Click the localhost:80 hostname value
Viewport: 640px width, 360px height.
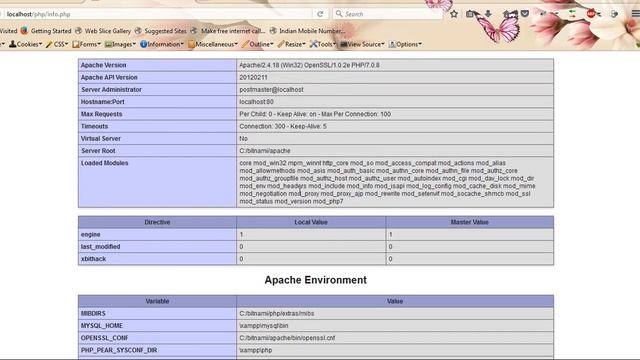pyautogui.click(x=256, y=102)
